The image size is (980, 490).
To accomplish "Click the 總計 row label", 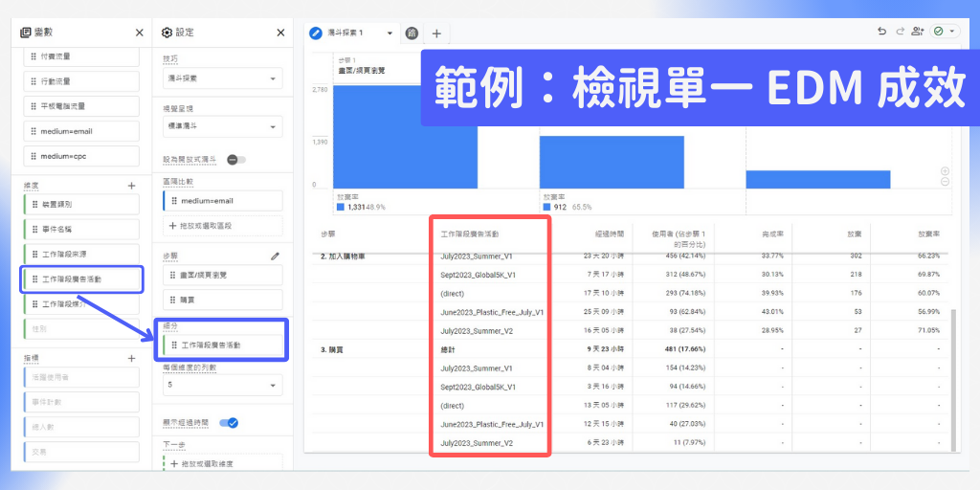I will pyautogui.click(x=449, y=349).
